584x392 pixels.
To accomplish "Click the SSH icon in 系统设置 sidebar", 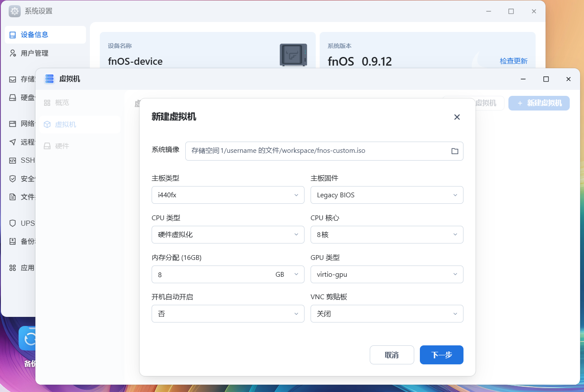I will tap(13, 161).
